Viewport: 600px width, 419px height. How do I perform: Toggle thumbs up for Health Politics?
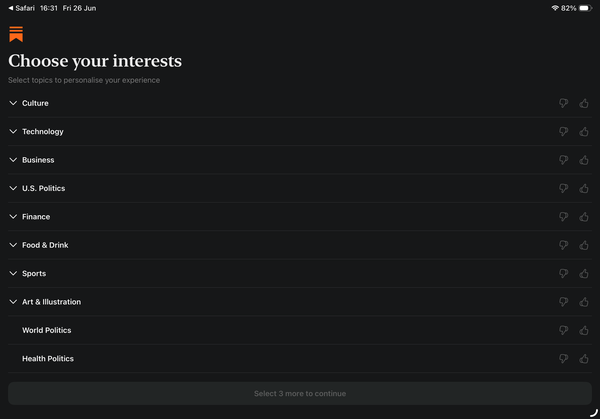click(x=584, y=359)
